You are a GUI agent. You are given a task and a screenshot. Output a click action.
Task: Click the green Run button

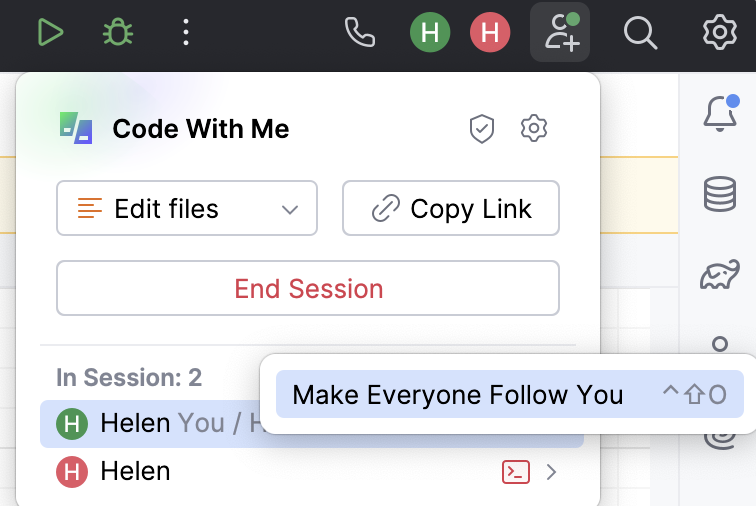click(50, 33)
